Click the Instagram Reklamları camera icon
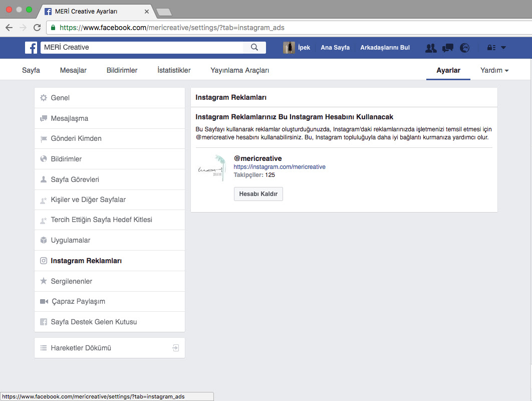The image size is (532, 401). [44, 261]
